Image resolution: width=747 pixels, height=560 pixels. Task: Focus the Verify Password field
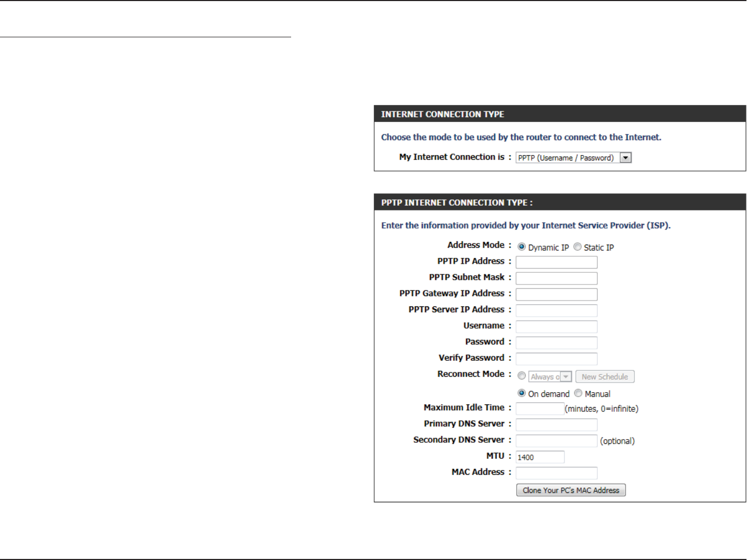click(556, 359)
